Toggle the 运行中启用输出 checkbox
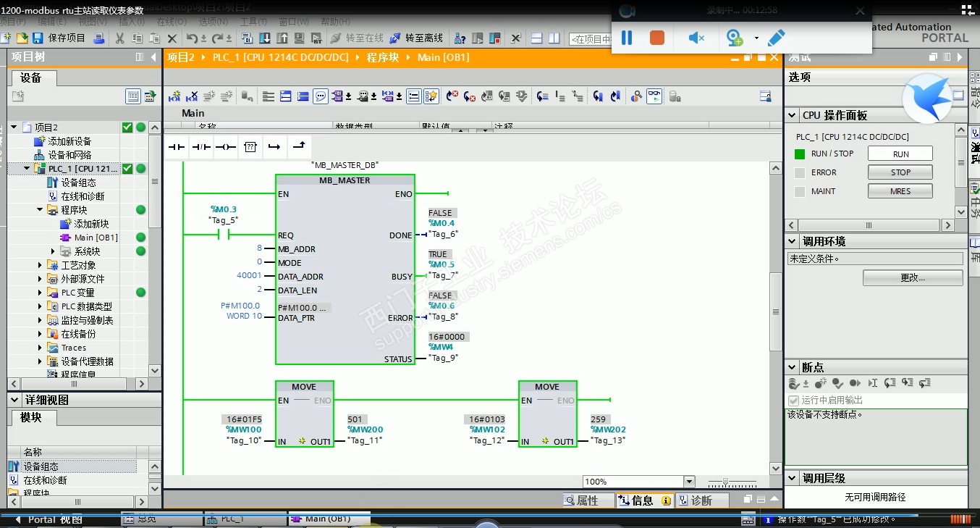 coord(794,401)
